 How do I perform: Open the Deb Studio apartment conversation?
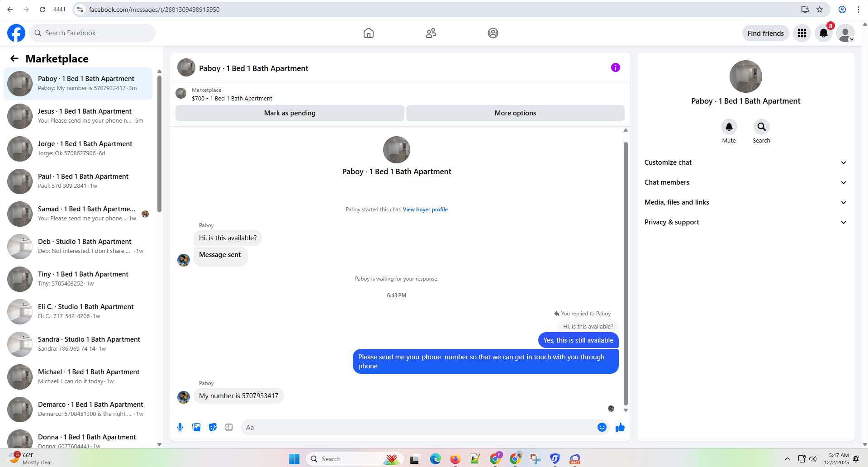click(x=78, y=247)
